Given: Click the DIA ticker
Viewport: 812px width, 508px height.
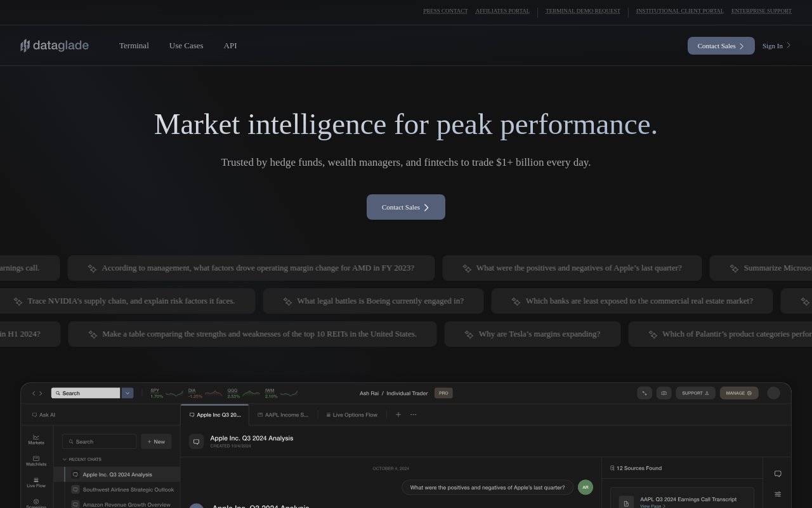Looking at the screenshot, I should [x=205, y=393].
